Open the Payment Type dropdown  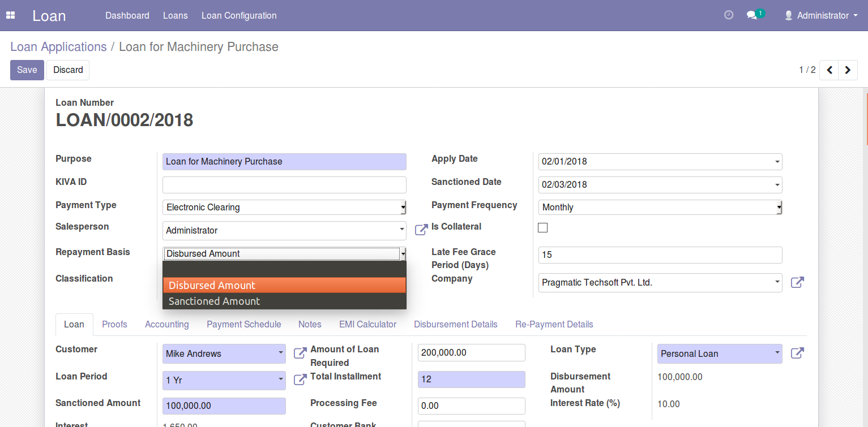coord(284,207)
